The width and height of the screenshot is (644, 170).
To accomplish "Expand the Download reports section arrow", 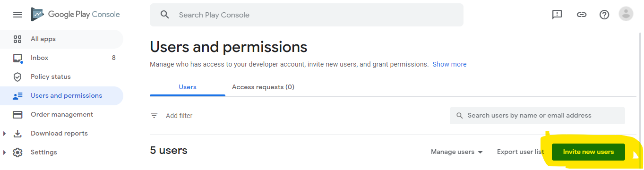I will coord(5,134).
